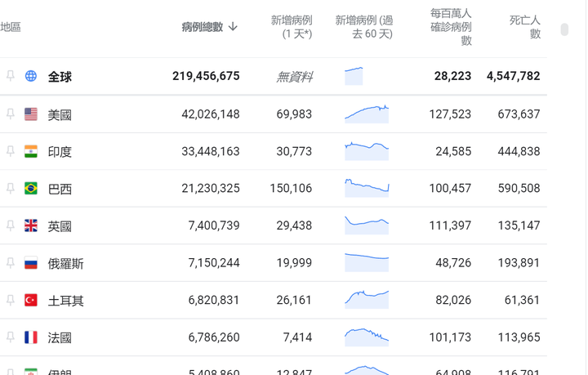This screenshot has width=588, height=375.
Task: Click the Russia flag icon
Action: (31, 263)
